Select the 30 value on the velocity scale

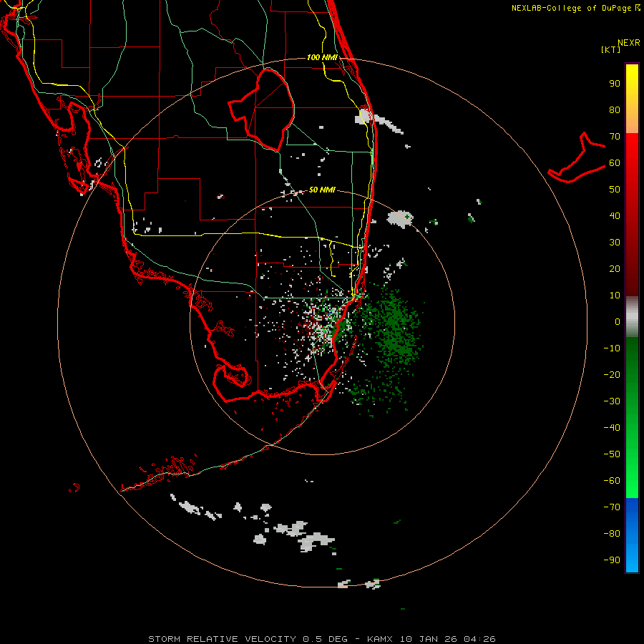point(615,243)
